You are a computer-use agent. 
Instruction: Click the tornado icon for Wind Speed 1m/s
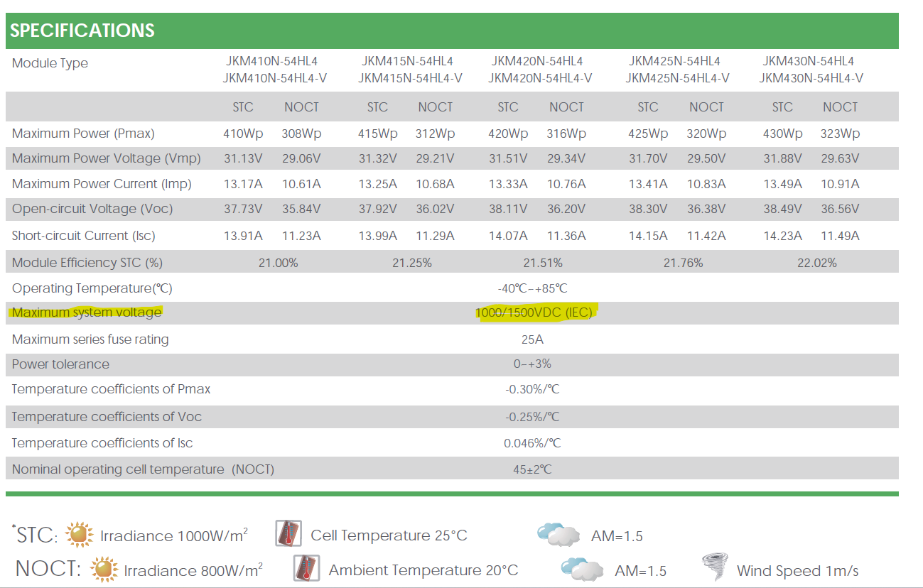716,568
